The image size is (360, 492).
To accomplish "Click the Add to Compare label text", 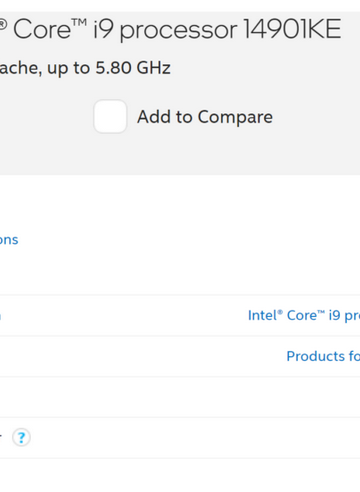I will coord(205,117).
